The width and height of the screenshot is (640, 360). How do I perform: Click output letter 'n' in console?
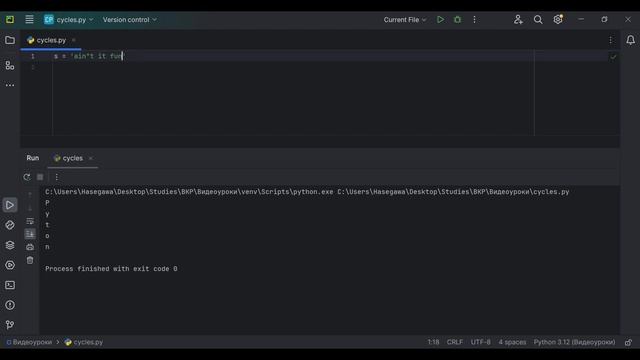[47, 247]
